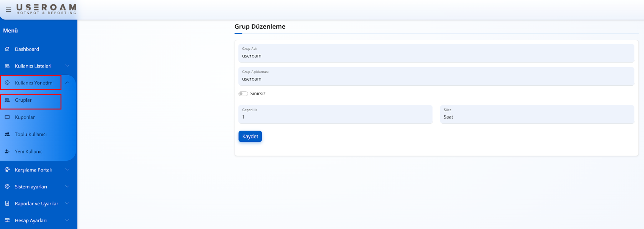Click the Kullanıcı Listeleri users icon
This screenshot has width=644, height=229.
7,66
